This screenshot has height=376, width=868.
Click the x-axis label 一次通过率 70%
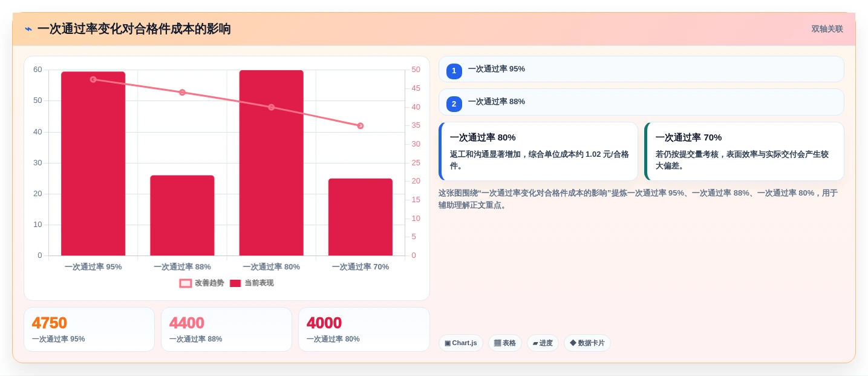(x=361, y=266)
